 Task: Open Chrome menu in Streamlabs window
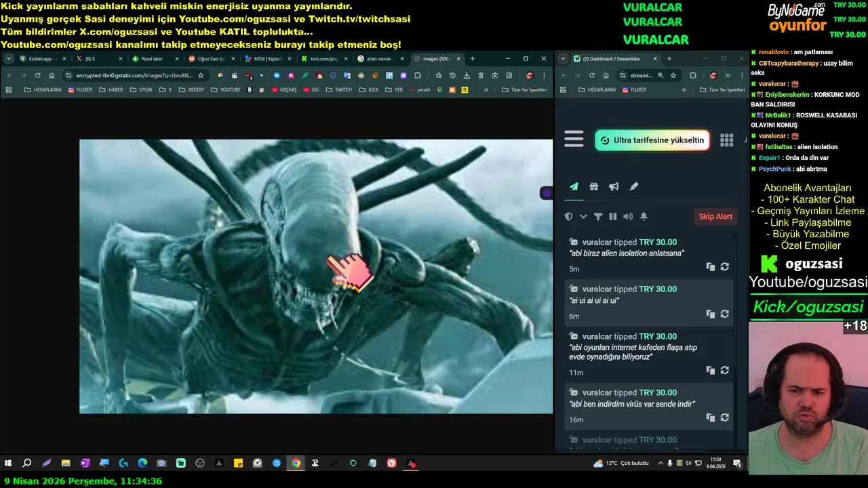click(x=741, y=75)
